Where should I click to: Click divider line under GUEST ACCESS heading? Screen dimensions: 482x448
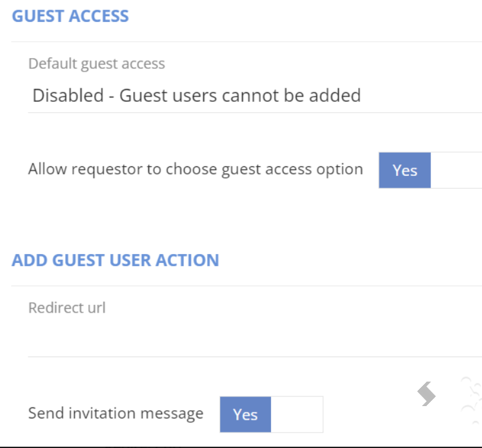pyautogui.click(x=246, y=41)
